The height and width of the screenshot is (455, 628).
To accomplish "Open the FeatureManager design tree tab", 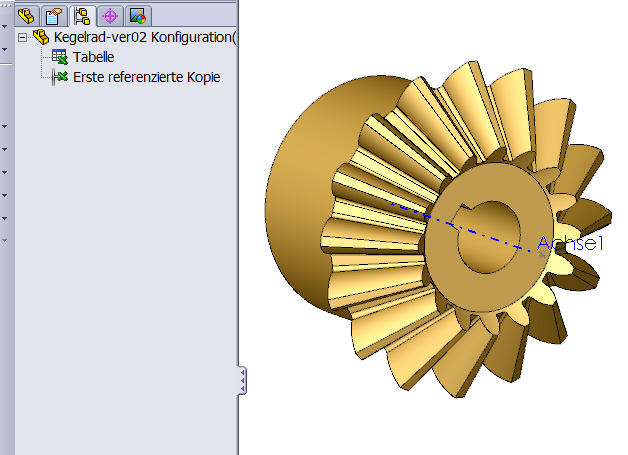I will point(27,16).
